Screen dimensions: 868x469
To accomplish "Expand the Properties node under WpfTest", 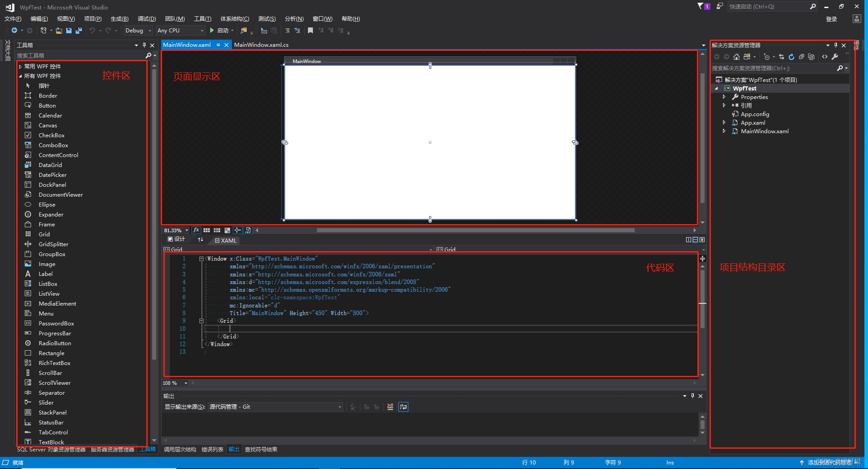I will 725,97.
